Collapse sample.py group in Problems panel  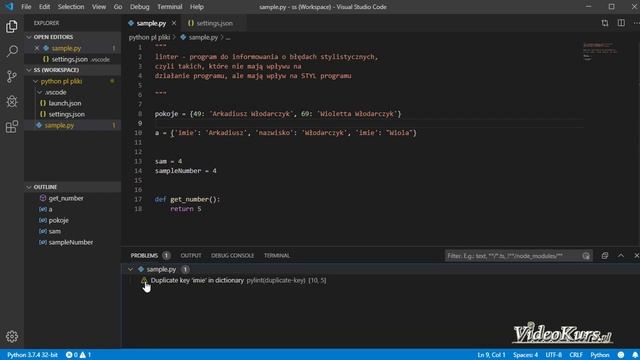pyautogui.click(x=130, y=269)
